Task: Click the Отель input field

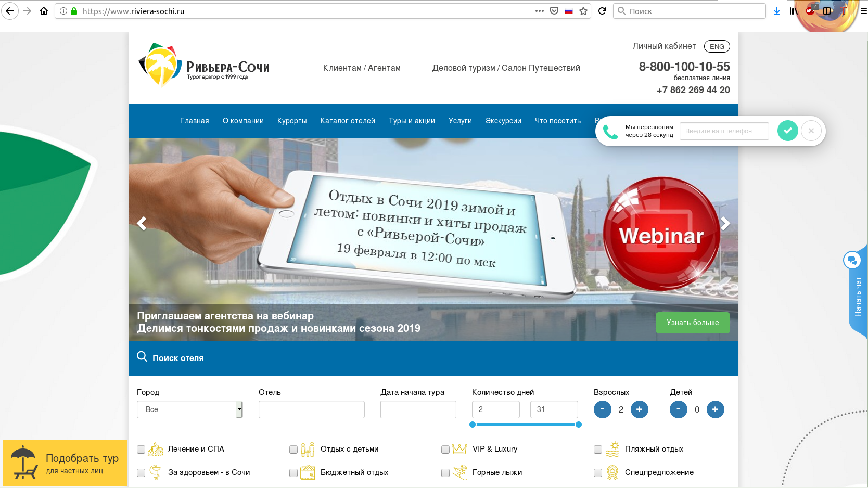Action: (312, 409)
